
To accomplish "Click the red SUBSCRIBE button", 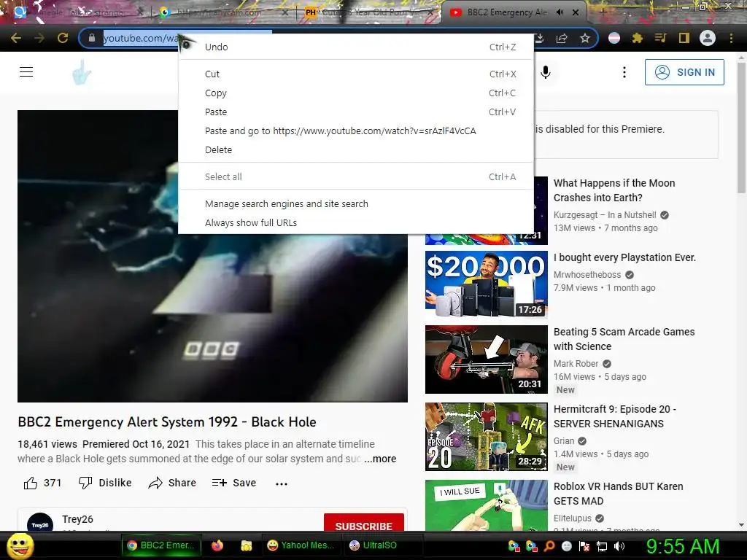I will pyautogui.click(x=364, y=522).
